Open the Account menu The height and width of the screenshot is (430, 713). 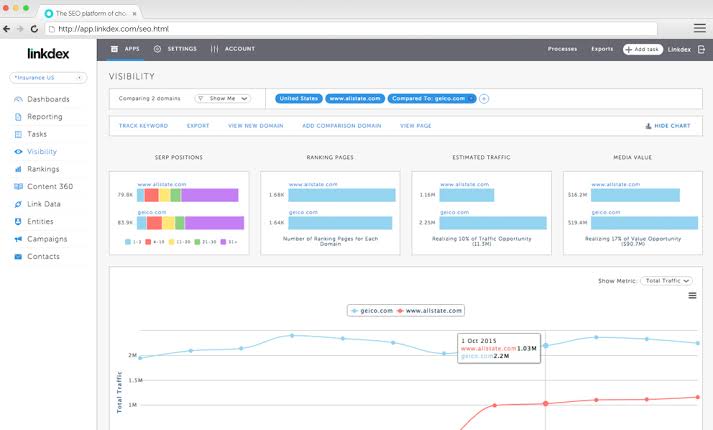(x=233, y=49)
